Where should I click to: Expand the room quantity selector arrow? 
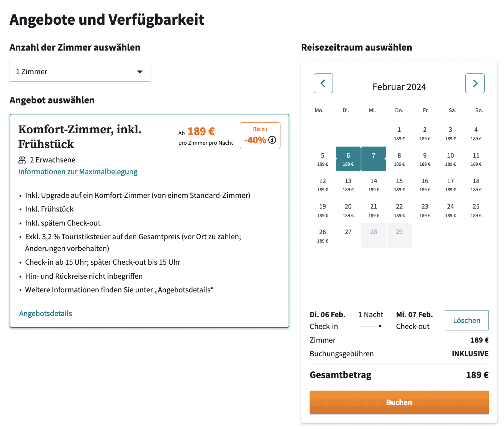[x=140, y=72]
